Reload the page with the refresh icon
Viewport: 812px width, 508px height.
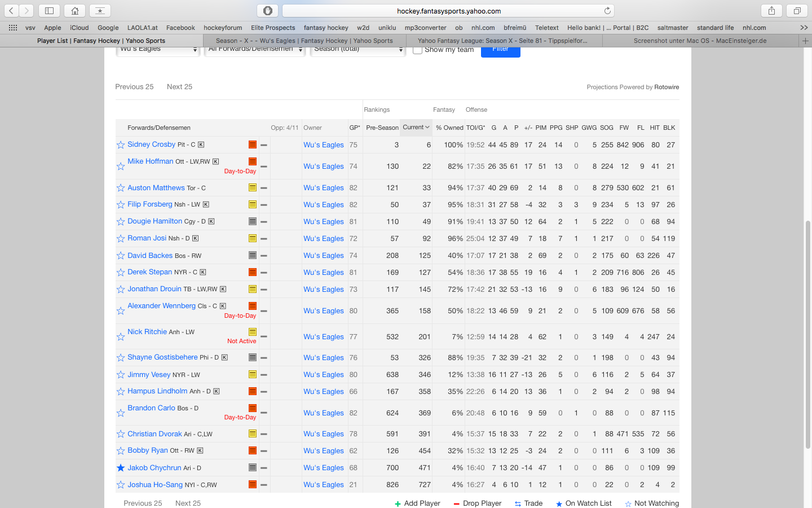(607, 11)
